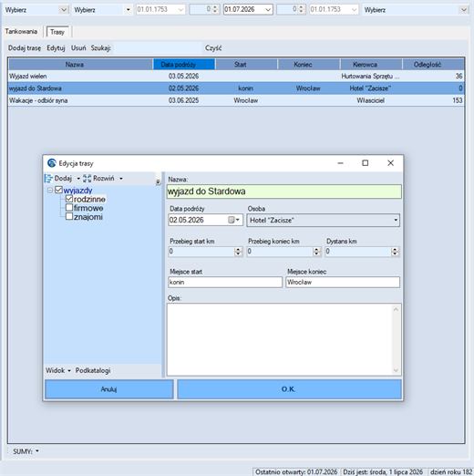Click the Rozwiń expand icon
Screen dimensions: 474x476
88,179
